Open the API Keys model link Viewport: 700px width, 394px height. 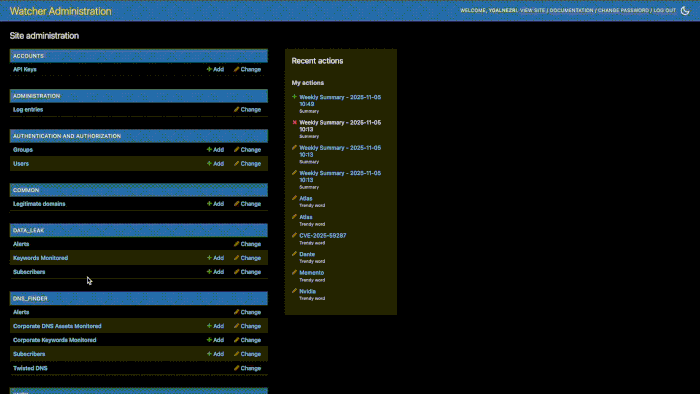pos(25,69)
